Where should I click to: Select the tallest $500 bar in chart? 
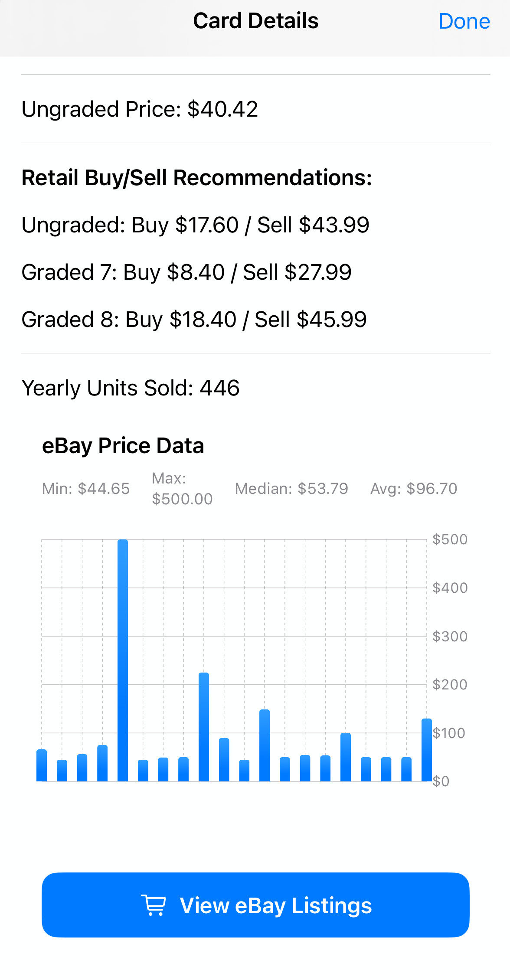pyautogui.click(x=123, y=660)
